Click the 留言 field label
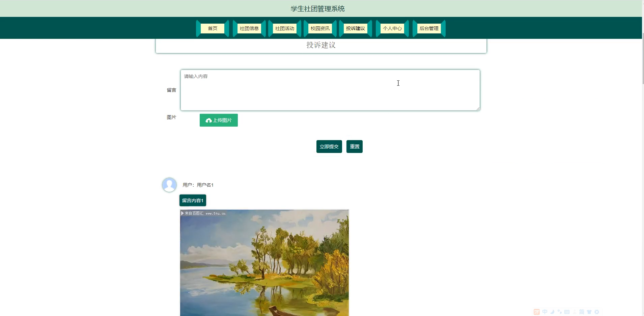Image resolution: width=644 pixels, height=316 pixels. click(x=171, y=90)
